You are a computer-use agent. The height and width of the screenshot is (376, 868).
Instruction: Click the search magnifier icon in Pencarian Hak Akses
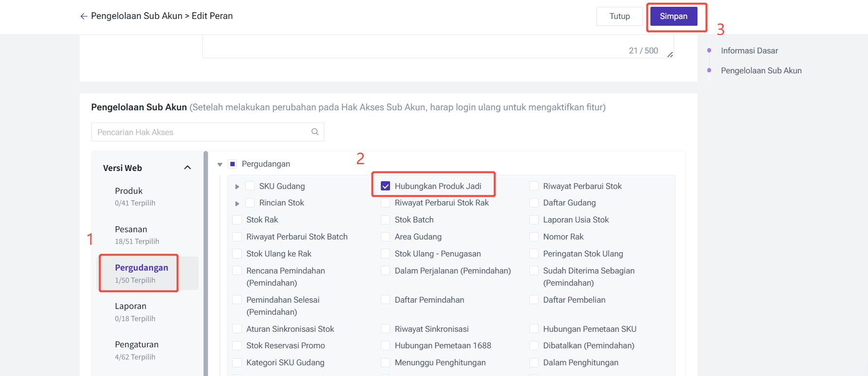point(315,132)
